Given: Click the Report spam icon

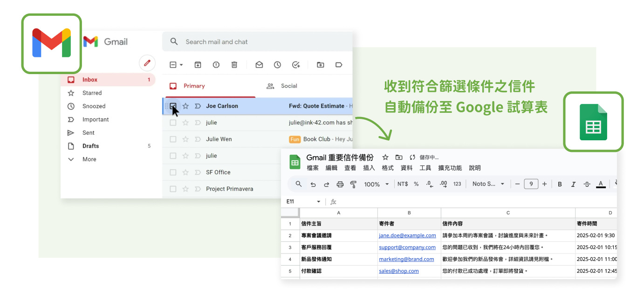Looking at the screenshot, I should click(216, 64).
